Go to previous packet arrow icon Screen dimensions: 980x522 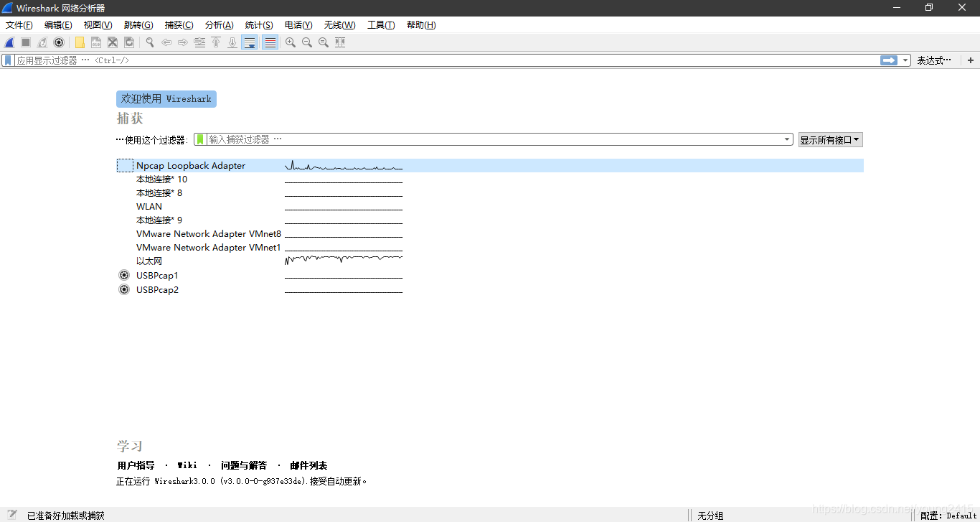point(166,42)
